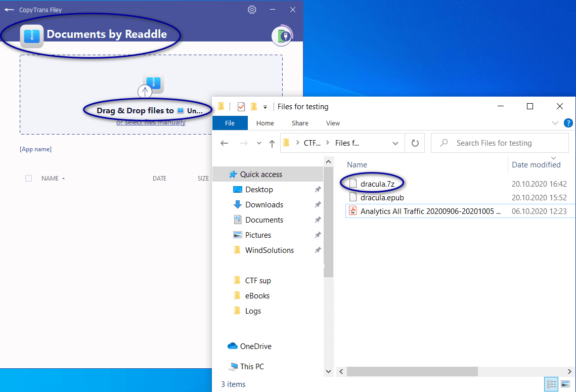Click the New folder quick access icon
576x392 pixels.
coord(254,107)
